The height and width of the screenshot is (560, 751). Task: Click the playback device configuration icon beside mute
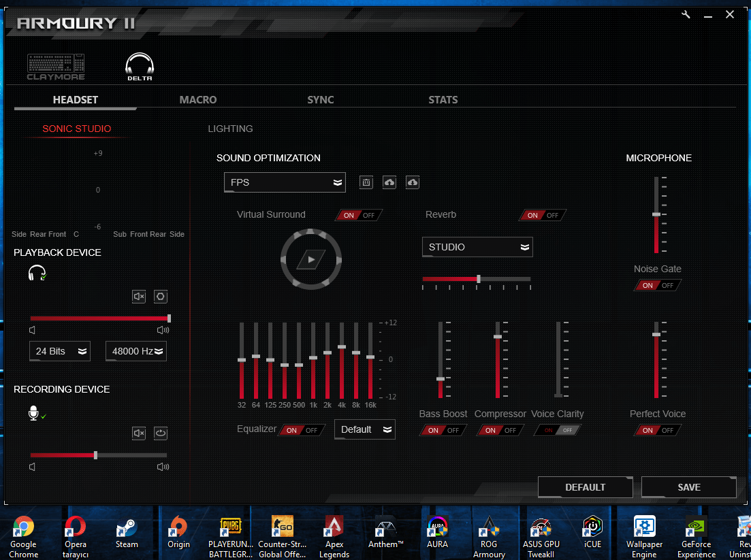tap(161, 296)
